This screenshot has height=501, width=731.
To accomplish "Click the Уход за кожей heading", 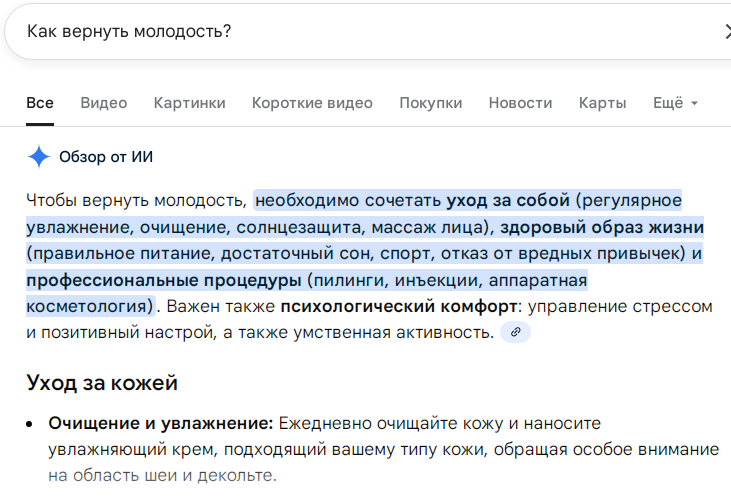I will coord(102,381).
